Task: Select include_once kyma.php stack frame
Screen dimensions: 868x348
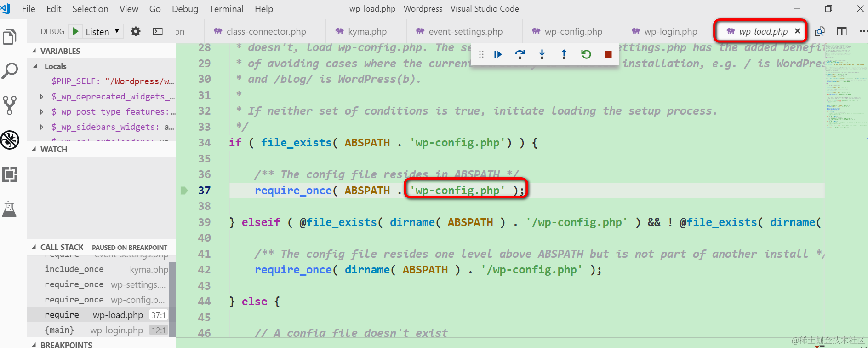Action: coord(97,269)
